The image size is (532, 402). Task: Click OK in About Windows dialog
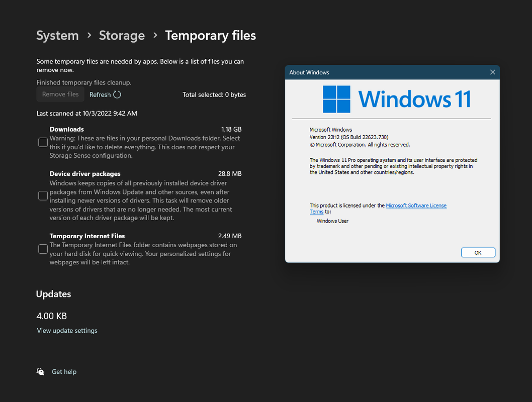click(x=478, y=253)
